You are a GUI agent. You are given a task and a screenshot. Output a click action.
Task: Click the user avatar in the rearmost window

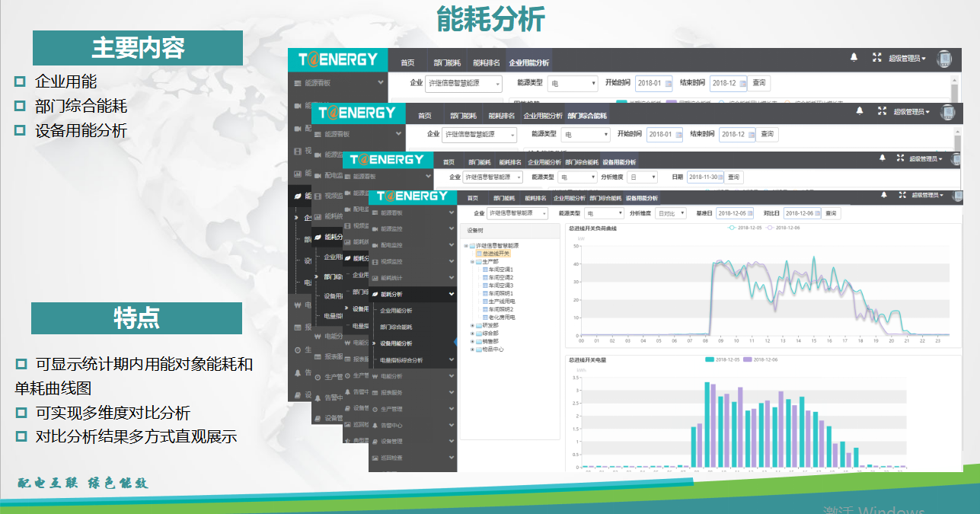point(944,59)
